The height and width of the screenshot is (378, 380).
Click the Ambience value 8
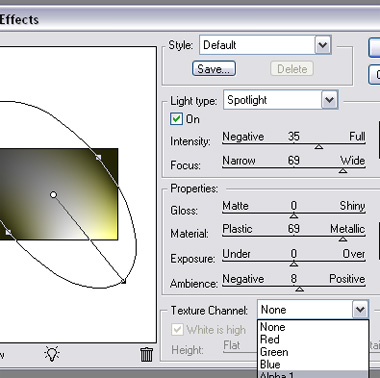(294, 278)
